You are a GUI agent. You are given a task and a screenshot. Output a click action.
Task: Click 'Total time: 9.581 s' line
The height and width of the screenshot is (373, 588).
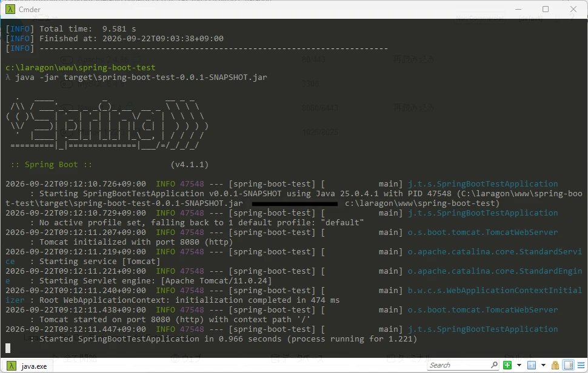tap(88, 29)
